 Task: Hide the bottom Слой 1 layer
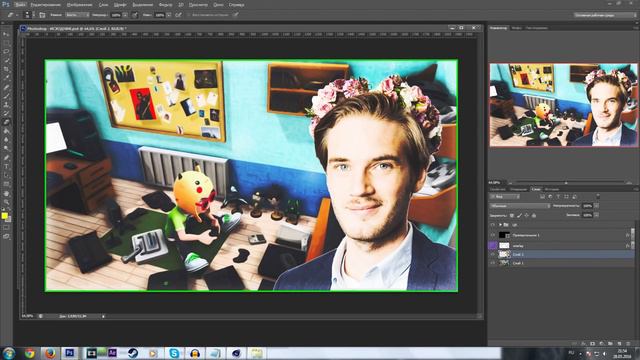point(493,263)
